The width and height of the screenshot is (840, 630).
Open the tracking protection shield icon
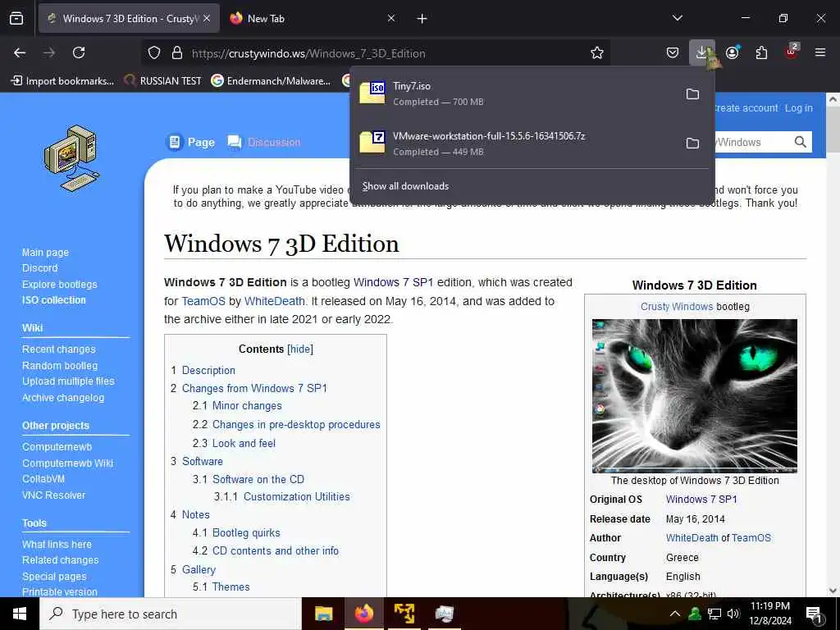pos(154,52)
